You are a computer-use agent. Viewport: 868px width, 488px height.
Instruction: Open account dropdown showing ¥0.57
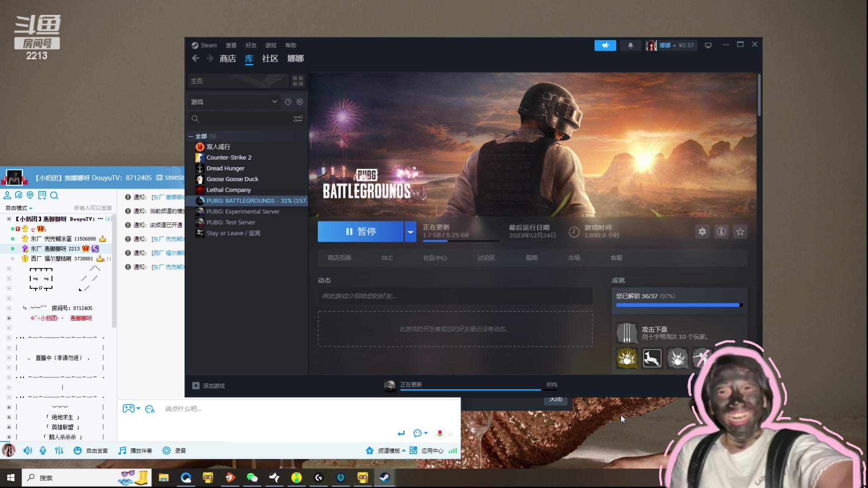(x=676, y=45)
